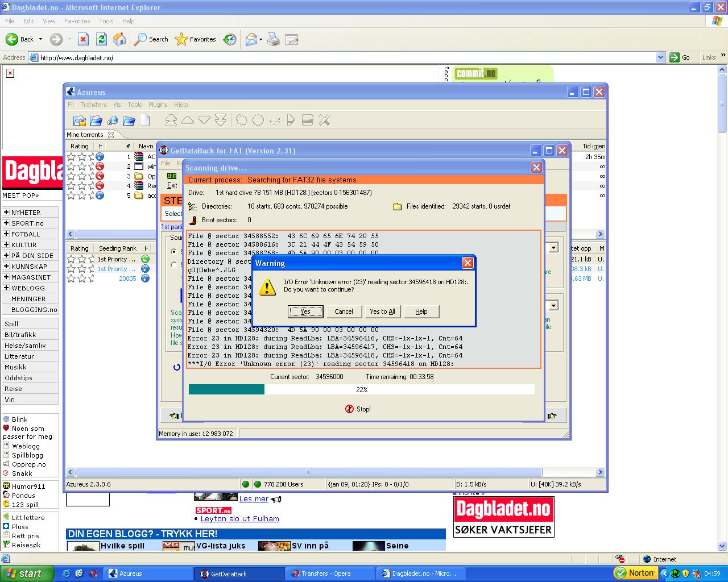The width and height of the screenshot is (728, 582).
Task: Click the IE History icon
Action: 230,39
